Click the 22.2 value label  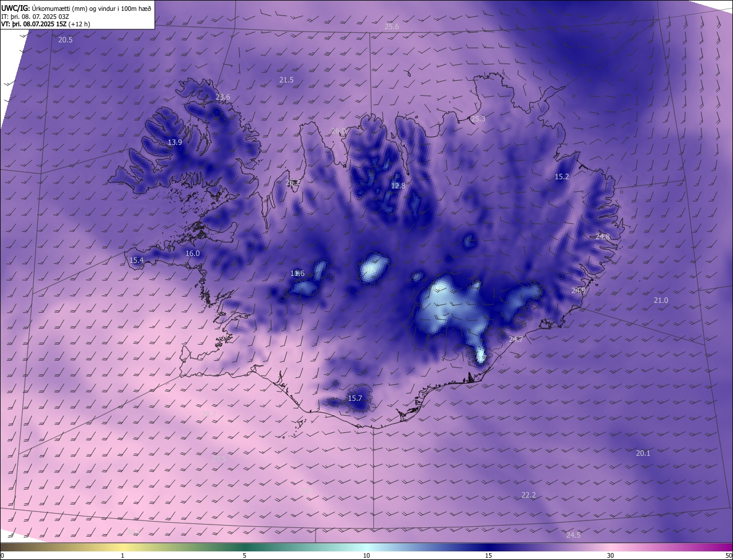point(529,495)
